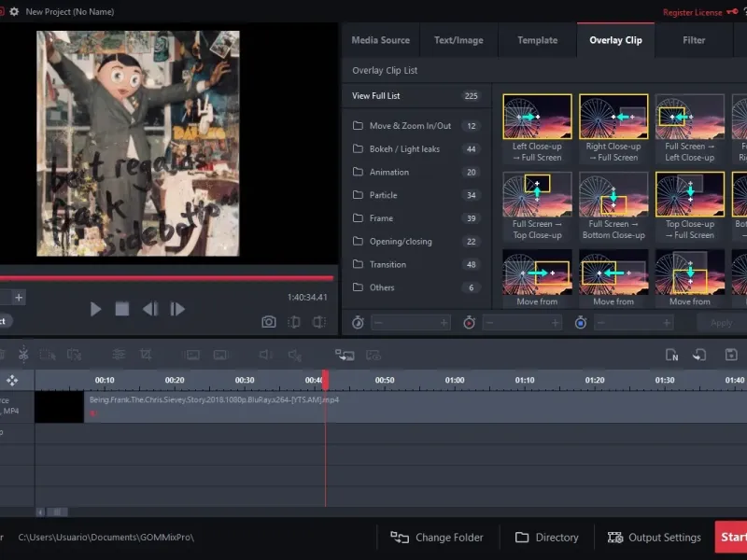The width and height of the screenshot is (747, 560).
Task: Click the red preview progress bar
Action: (166, 278)
